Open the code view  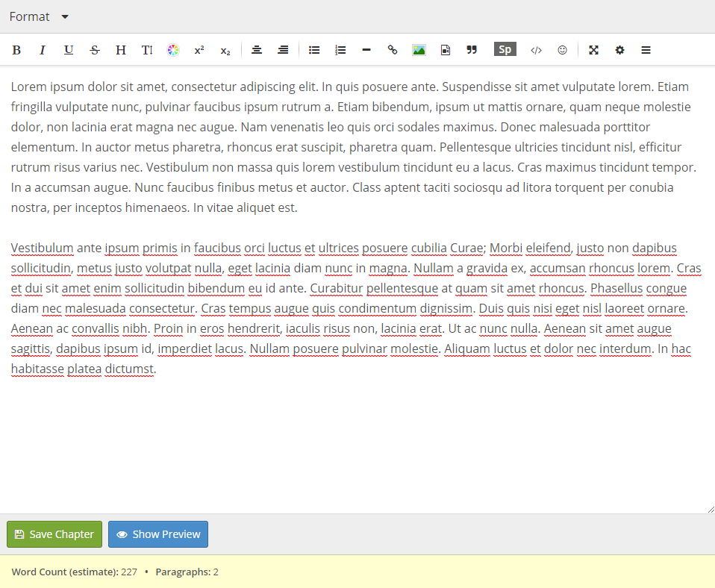click(x=536, y=49)
